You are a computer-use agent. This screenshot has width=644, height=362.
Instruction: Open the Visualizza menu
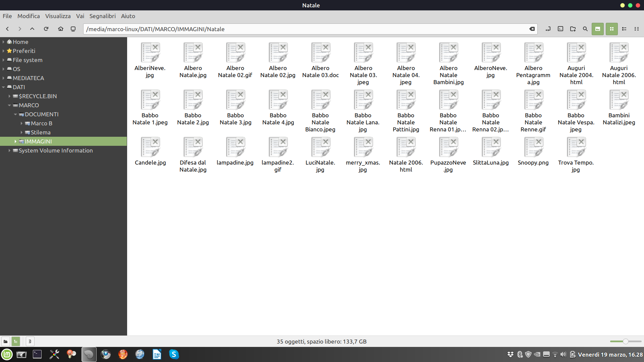pos(58,16)
